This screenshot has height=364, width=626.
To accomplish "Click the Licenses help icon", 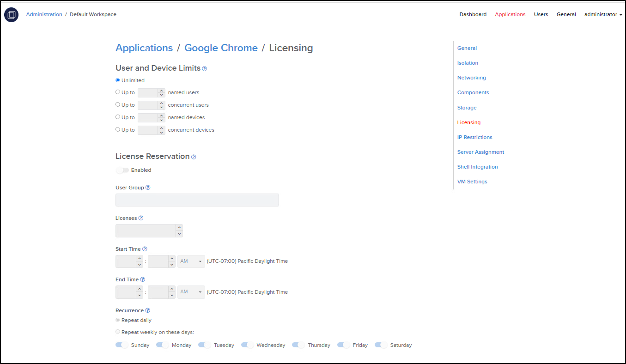I will pyautogui.click(x=141, y=218).
